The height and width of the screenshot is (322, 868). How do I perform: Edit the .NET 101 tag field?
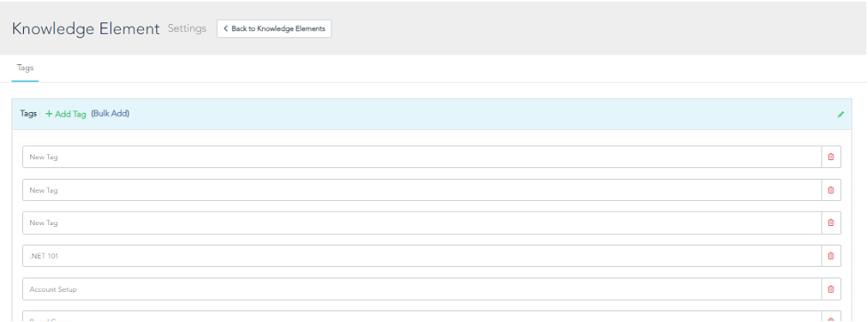tap(422, 256)
